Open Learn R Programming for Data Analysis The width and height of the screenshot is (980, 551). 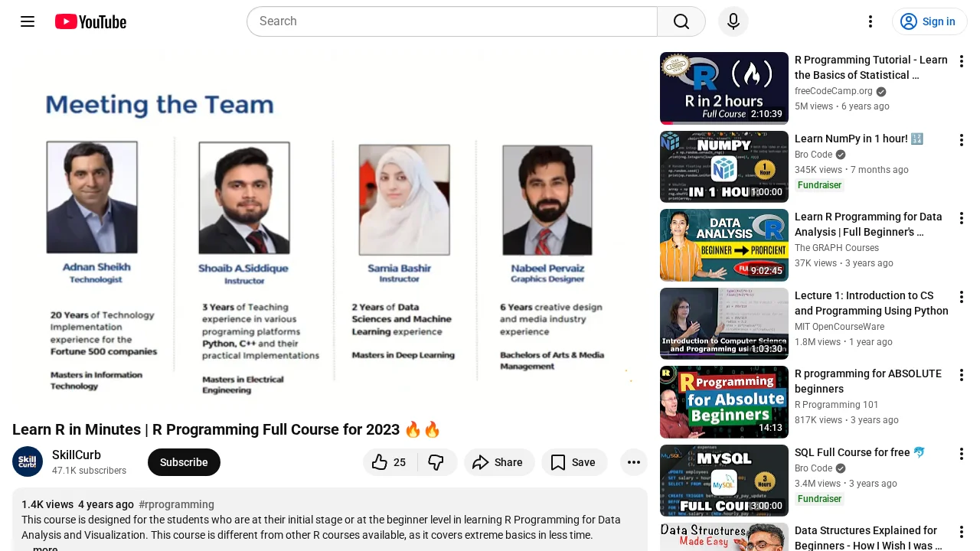[869, 224]
